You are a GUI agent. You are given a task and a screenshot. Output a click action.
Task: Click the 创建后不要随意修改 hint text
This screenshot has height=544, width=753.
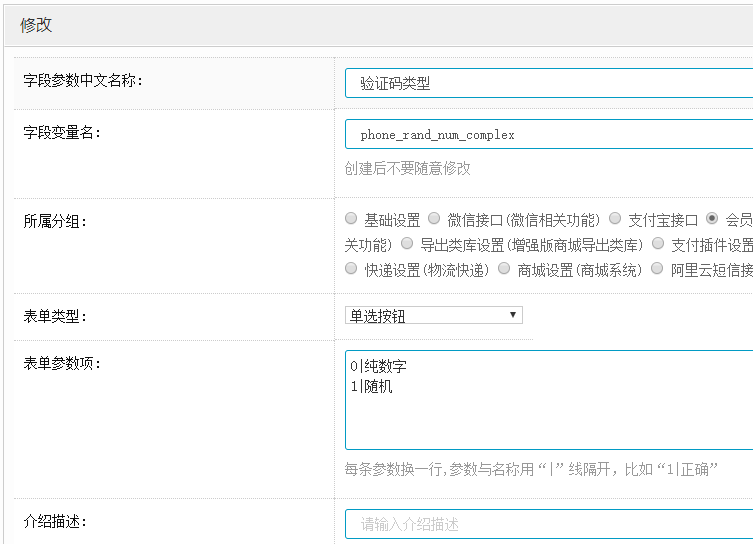(x=407, y=168)
